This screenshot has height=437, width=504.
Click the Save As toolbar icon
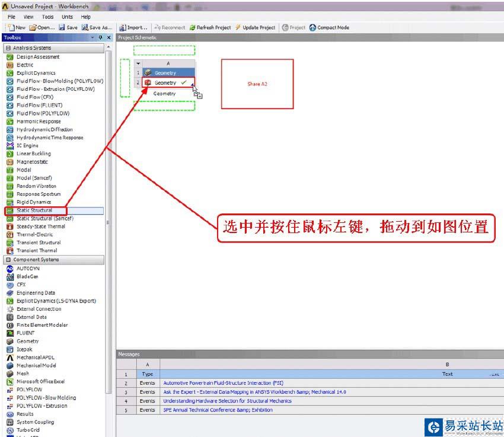85,28
